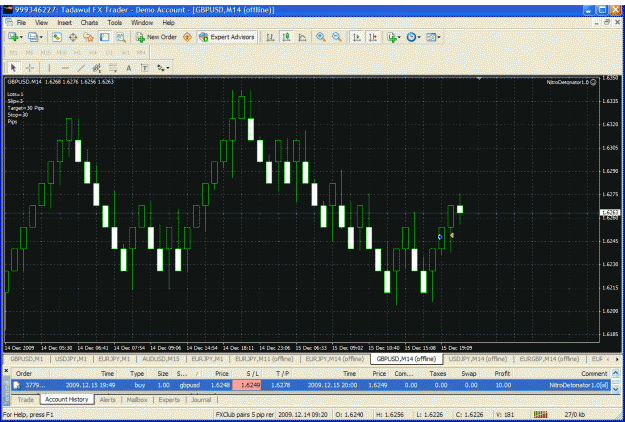Image resolution: width=625 pixels, height=422 pixels.
Task: Open the Help menu
Action: pos(169,23)
